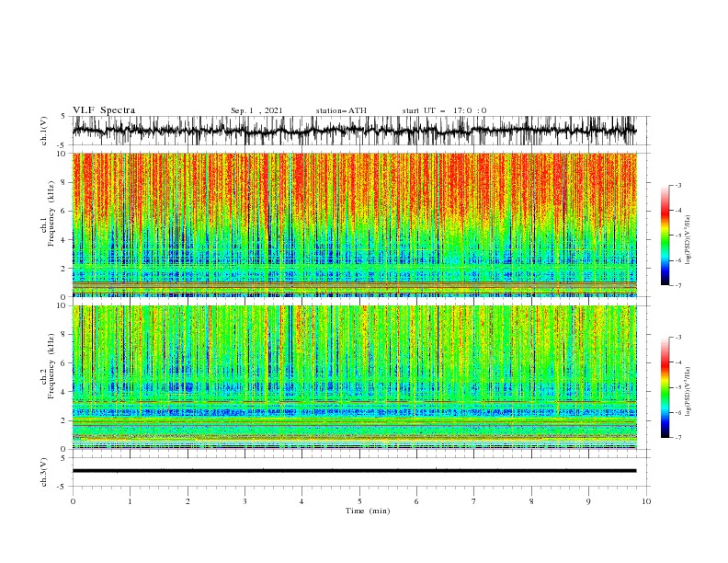
Task: Click the ch.2 colorbar 'log(PSD)(V²/Hz)' label
Action: pos(688,391)
